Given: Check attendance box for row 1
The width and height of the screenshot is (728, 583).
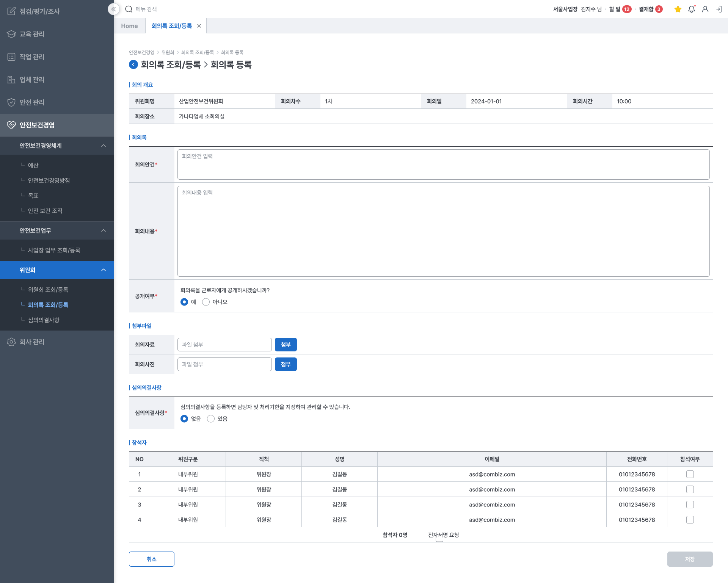Looking at the screenshot, I should click(690, 474).
